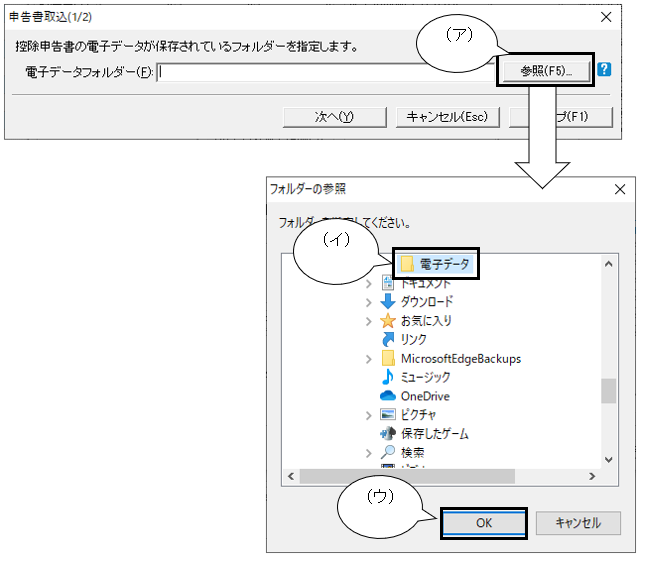Click the vertical scrollbar thumb

(608, 390)
